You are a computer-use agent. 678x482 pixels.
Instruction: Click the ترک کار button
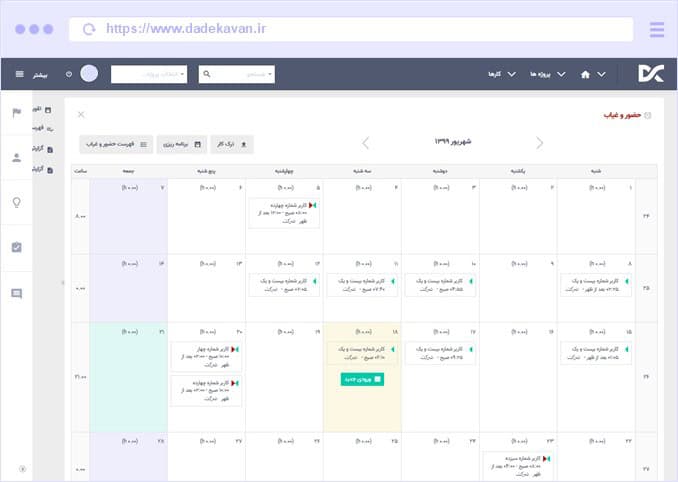[232, 145]
